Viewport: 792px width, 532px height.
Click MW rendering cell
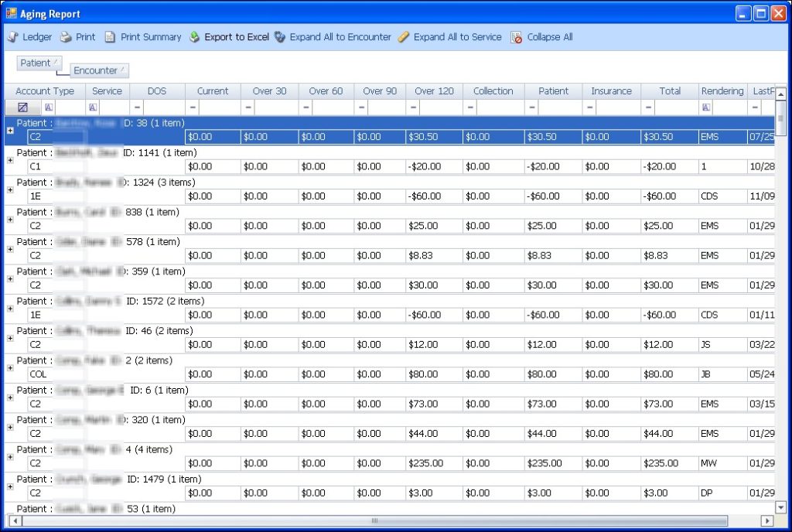(723, 463)
